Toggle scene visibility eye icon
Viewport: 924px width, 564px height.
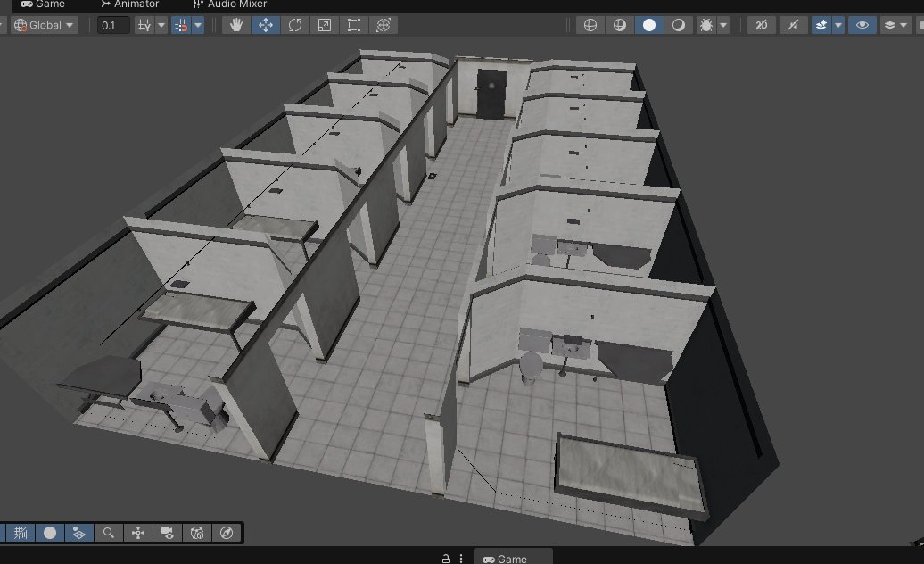(862, 24)
